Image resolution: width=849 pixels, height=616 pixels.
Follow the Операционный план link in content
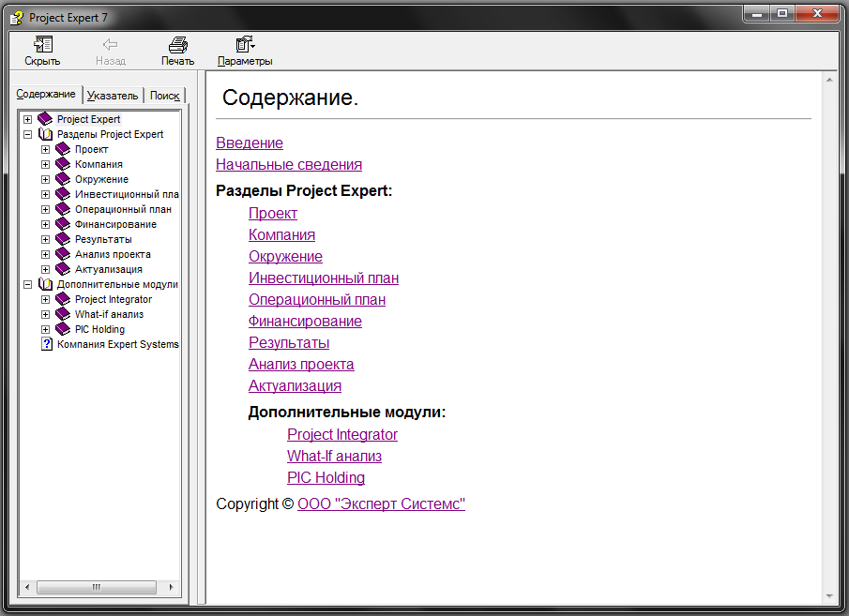(x=317, y=300)
